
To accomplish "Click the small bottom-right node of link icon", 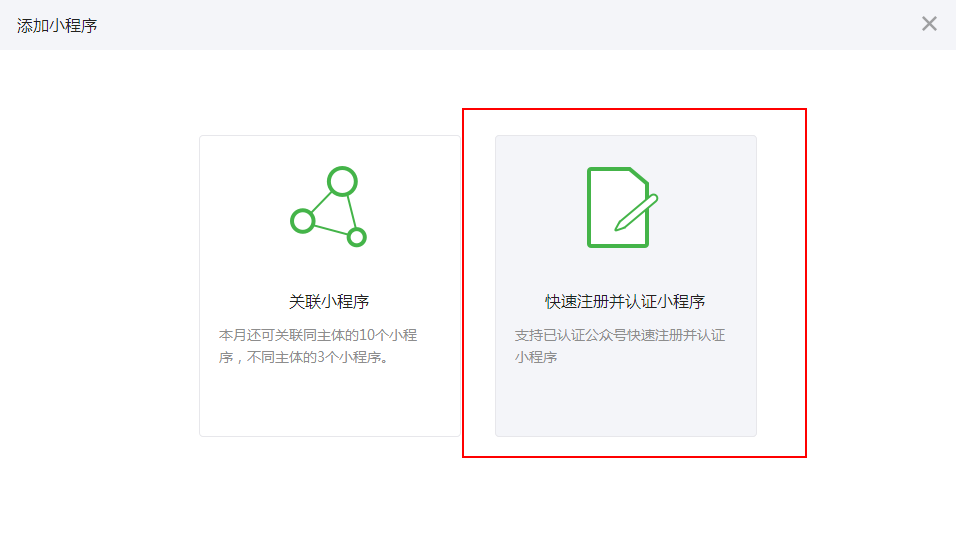I will coord(357,237).
